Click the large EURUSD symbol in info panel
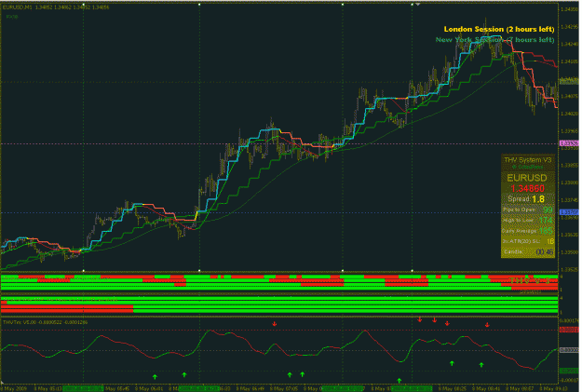582x392 pixels. click(x=527, y=178)
